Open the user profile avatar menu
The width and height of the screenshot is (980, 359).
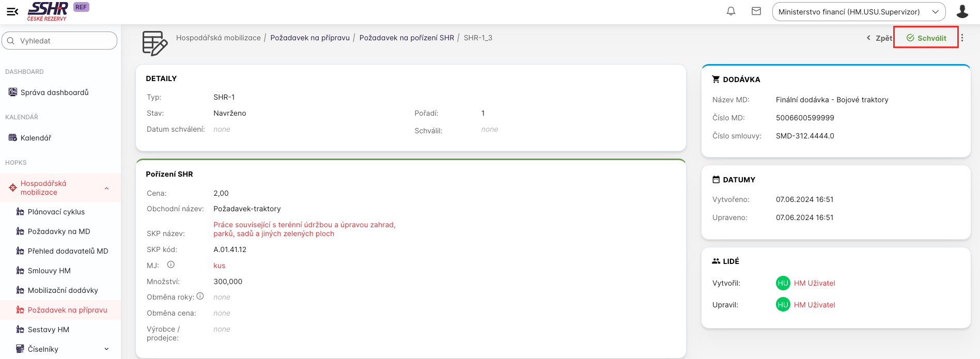pos(962,11)
